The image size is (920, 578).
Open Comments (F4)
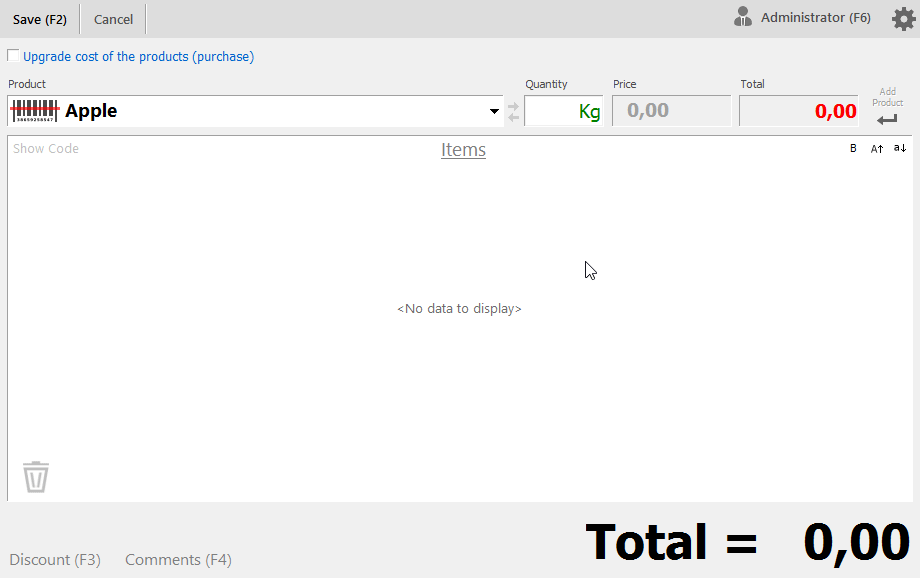(178, 560)
